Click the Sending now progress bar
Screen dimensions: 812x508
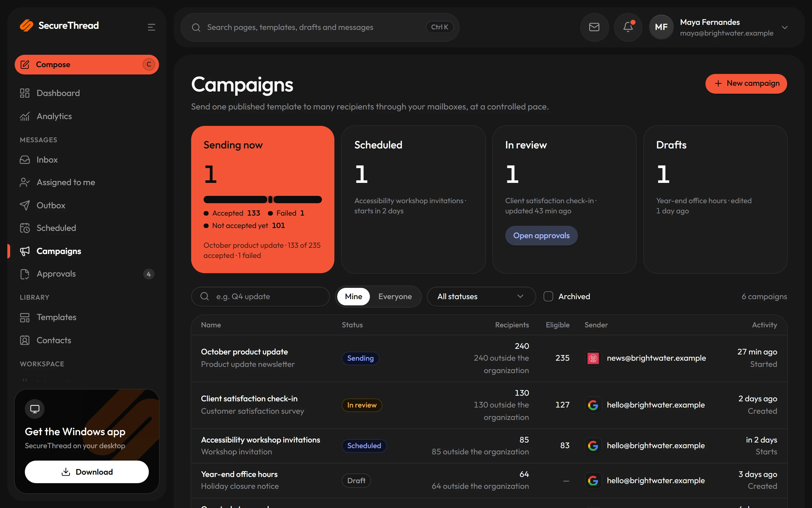pyautogui.click(x=262, y=200)
